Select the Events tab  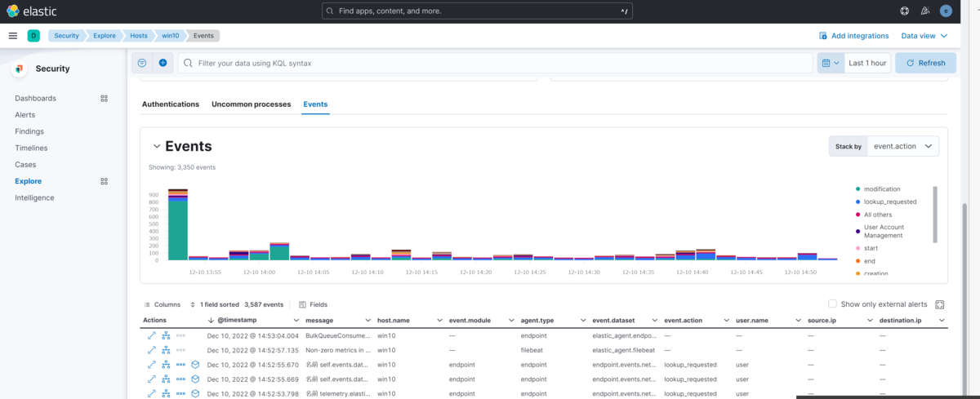coord(315,104)
